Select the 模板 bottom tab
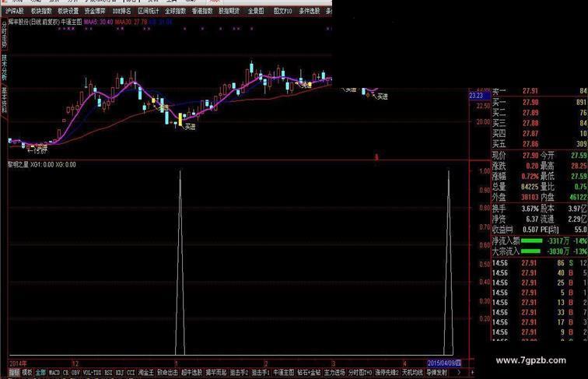This screenshot has width=588, height=379. click(x=27, y=373)
